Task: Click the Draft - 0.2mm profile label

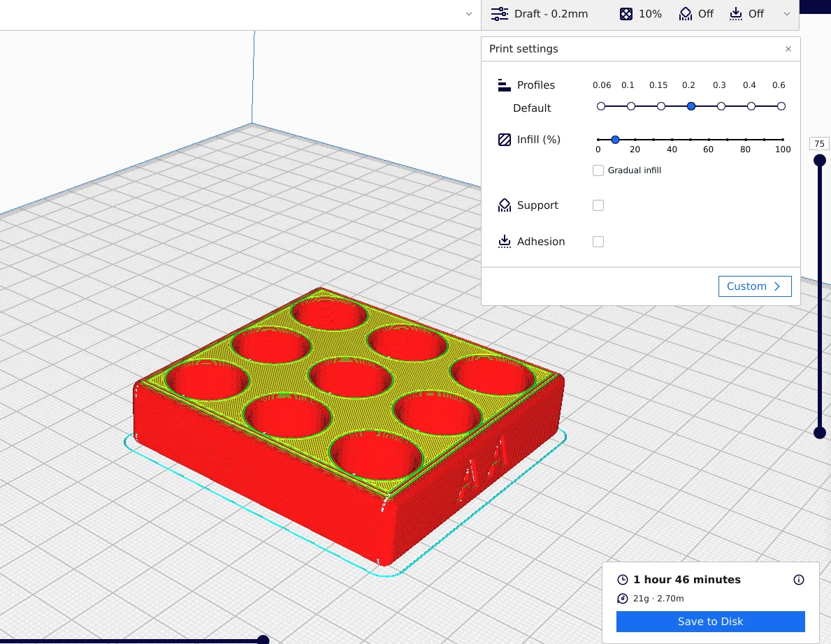Action: (x=551, y=14)
